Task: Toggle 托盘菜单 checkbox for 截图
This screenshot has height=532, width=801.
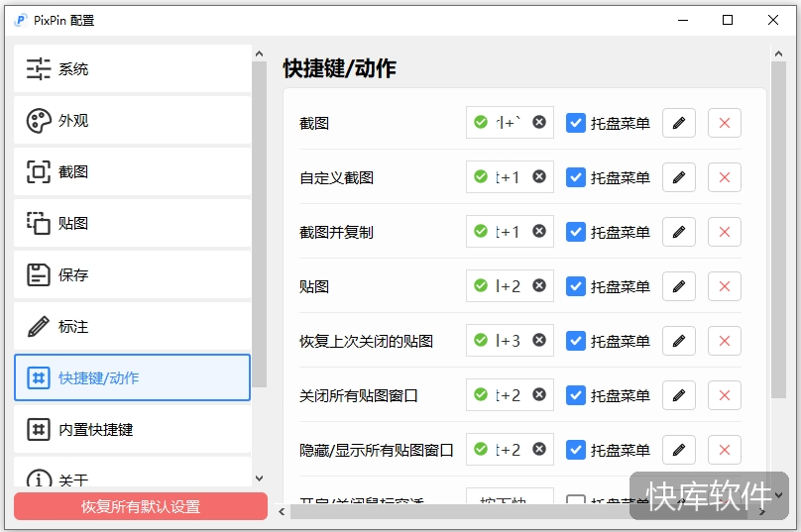Action: pyautogui.click(x=576, y=123)
